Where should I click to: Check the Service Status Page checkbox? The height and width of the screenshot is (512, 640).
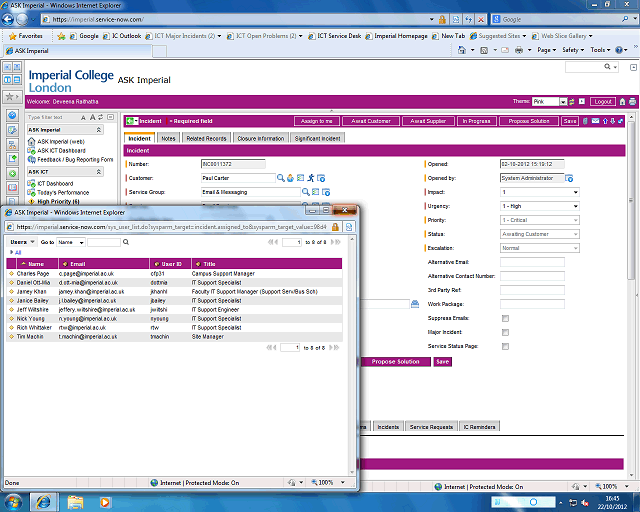click(x=505, y=346)
